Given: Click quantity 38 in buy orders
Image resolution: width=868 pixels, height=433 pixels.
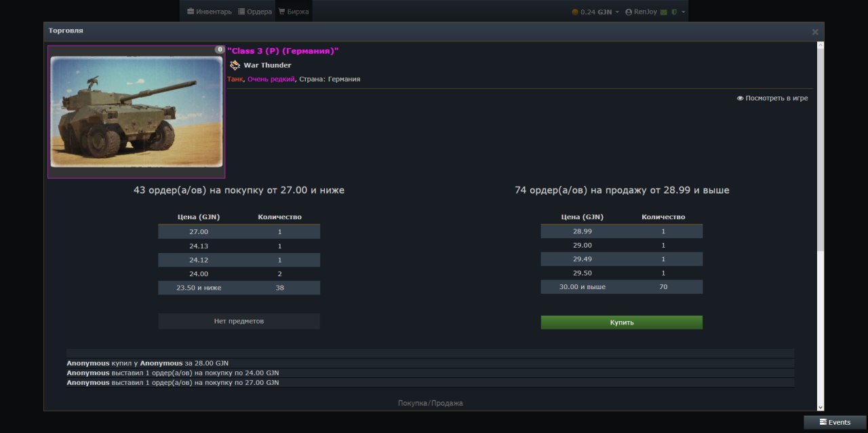Looking at the screenshot, I should point(279,288).
